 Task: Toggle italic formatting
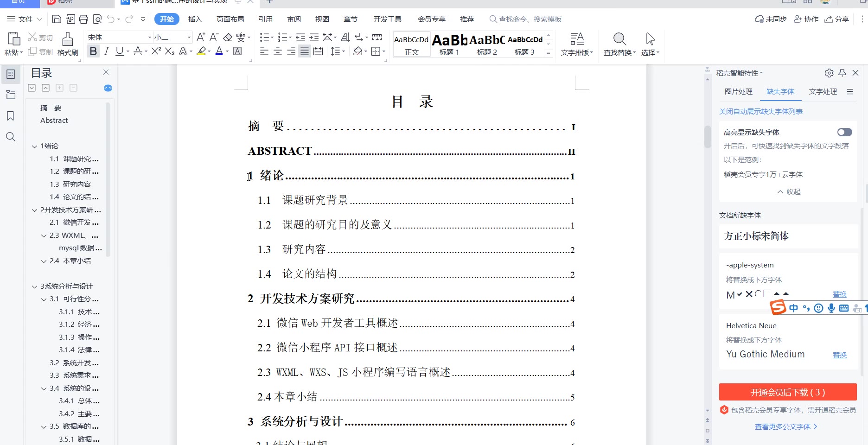[107, 51]
